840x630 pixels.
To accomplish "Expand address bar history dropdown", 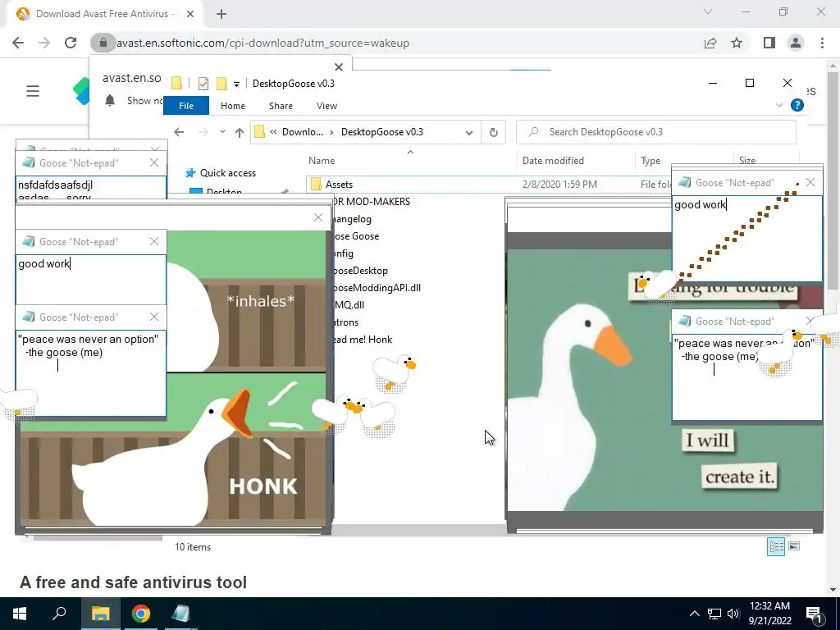I will (468, 132).
